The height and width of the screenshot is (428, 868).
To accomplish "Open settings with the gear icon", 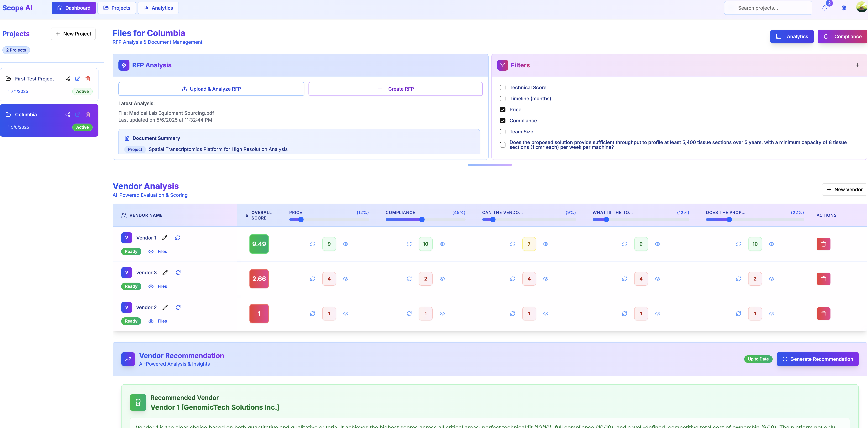I will (x=844, y=8).
